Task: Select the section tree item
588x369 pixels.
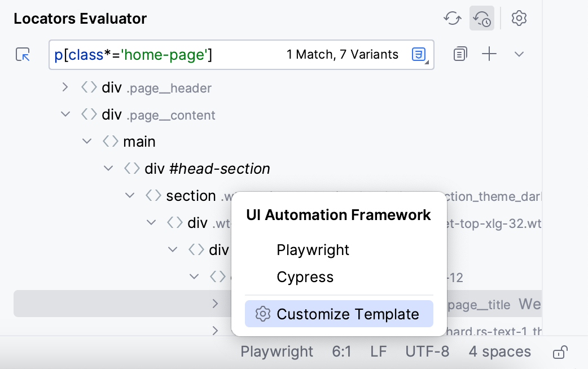Action: pos(191,196)
